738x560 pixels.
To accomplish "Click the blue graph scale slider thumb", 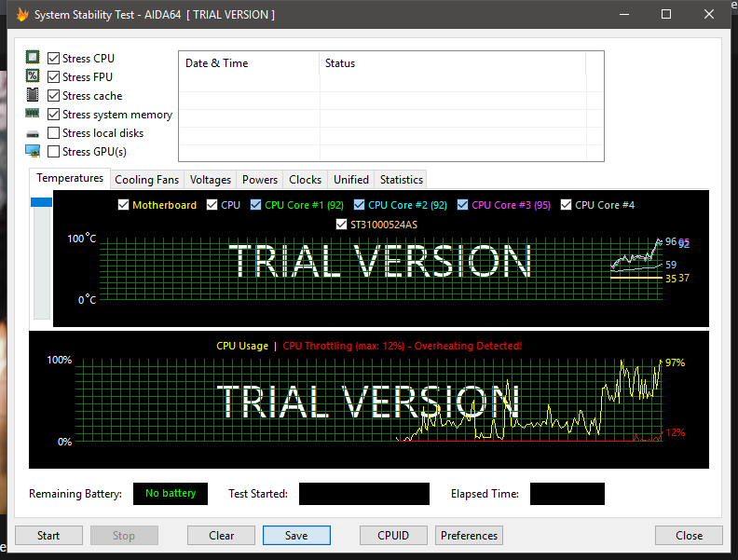I will (41, 202).
